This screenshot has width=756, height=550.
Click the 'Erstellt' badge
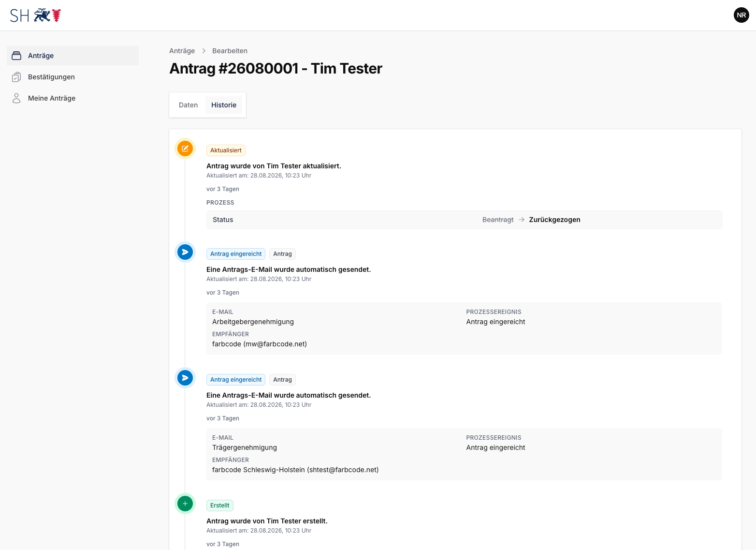[x=220, y=505]
